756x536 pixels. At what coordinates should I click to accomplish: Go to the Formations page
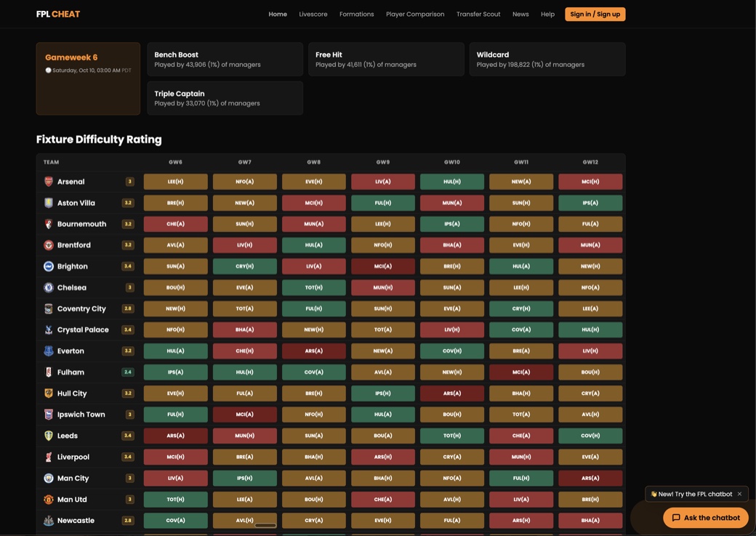[357, 15]
